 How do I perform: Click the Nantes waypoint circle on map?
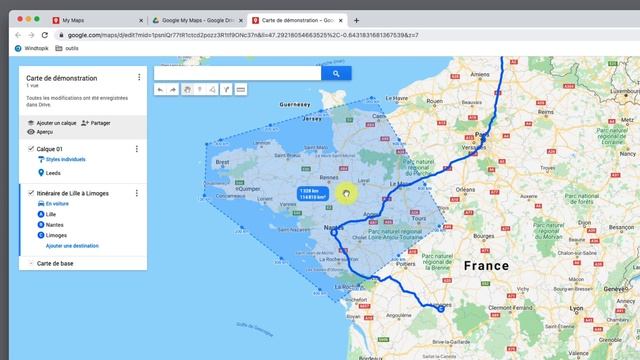click(334, 232)
